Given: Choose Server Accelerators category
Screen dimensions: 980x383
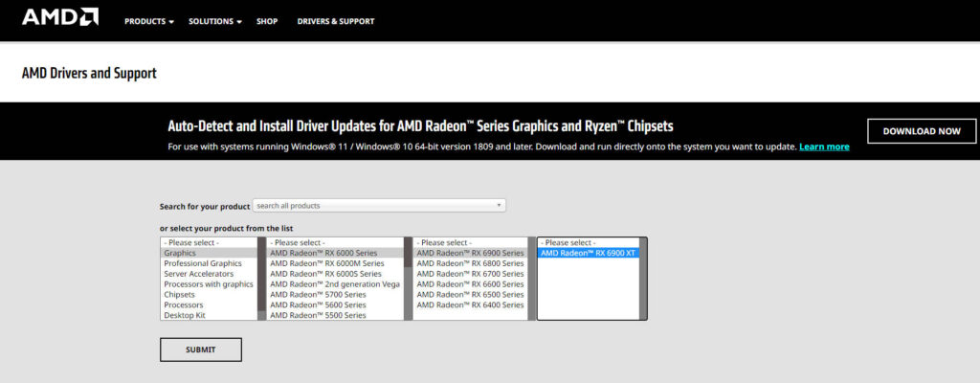Looking at the screenshot, I should [209, 274].
